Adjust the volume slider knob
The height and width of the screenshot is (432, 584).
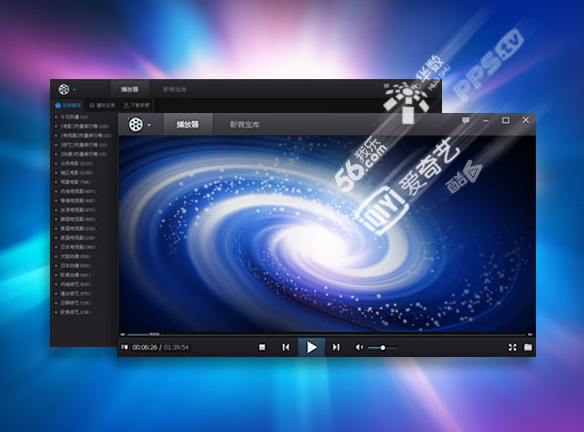coord(383,348)
